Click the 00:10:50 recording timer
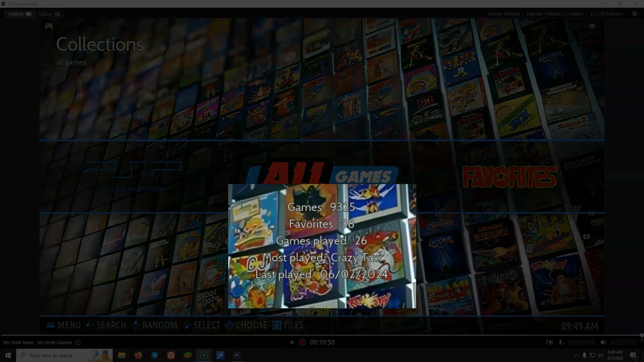This screenshot has height=362, width=644. (322, 343)
